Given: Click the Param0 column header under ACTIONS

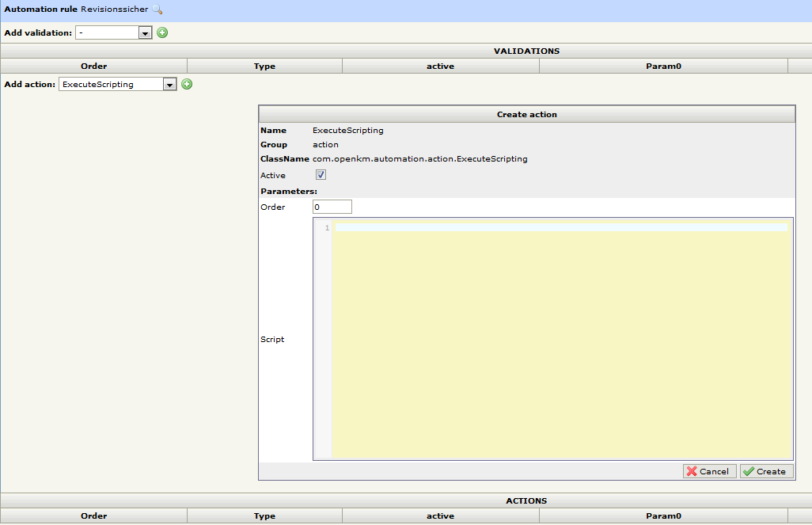Looking at the screenshot, I should pyautogui.click(x=663, y=516).
